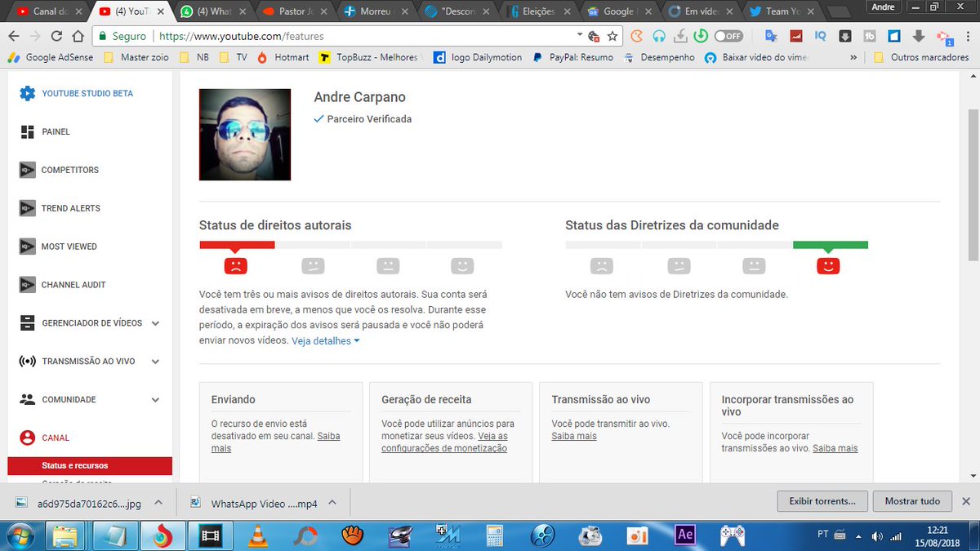Open YouTube Studio Beta gear icon
980x551 pixels.
point(27,93)
